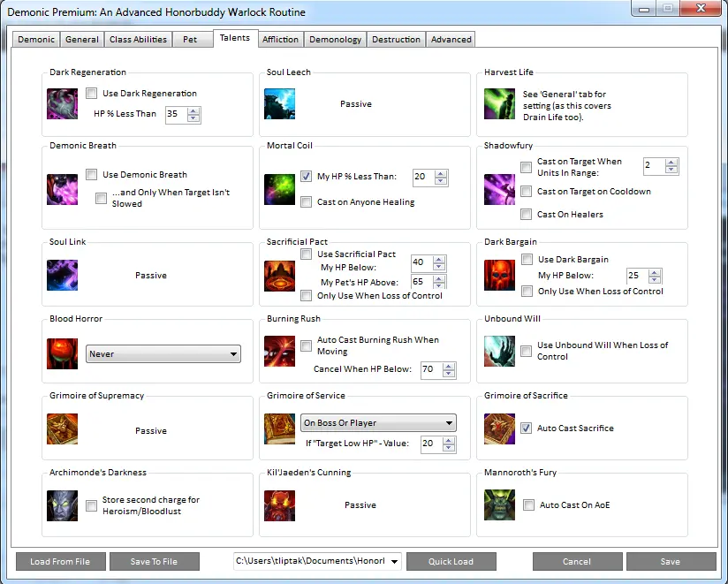This screenshot has width=728, height=584.
Task: Enable Cast on Anyone Healing
Action: coord(306,202)
